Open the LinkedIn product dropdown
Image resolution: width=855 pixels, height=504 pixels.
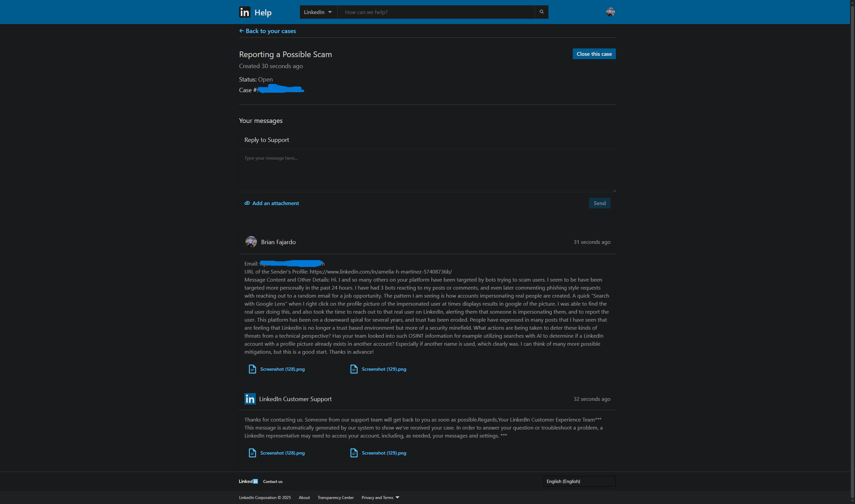click(318, 12)
